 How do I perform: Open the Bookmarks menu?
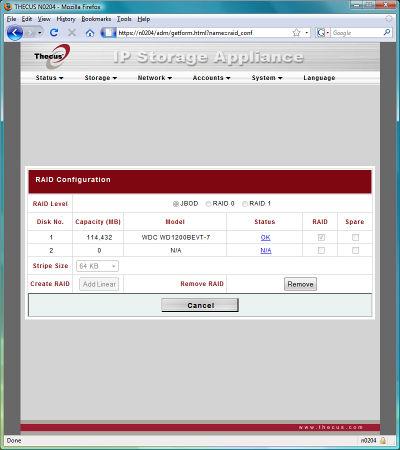[x=96, y=19]
